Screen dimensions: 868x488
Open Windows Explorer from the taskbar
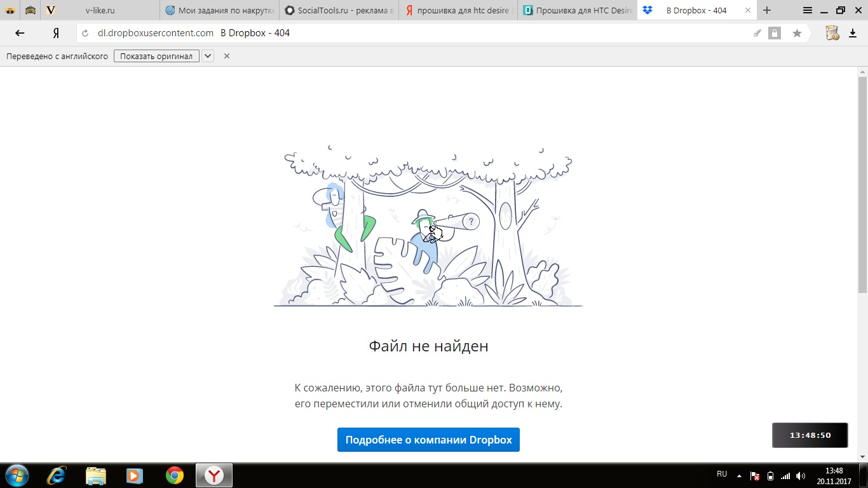point(96,475)
